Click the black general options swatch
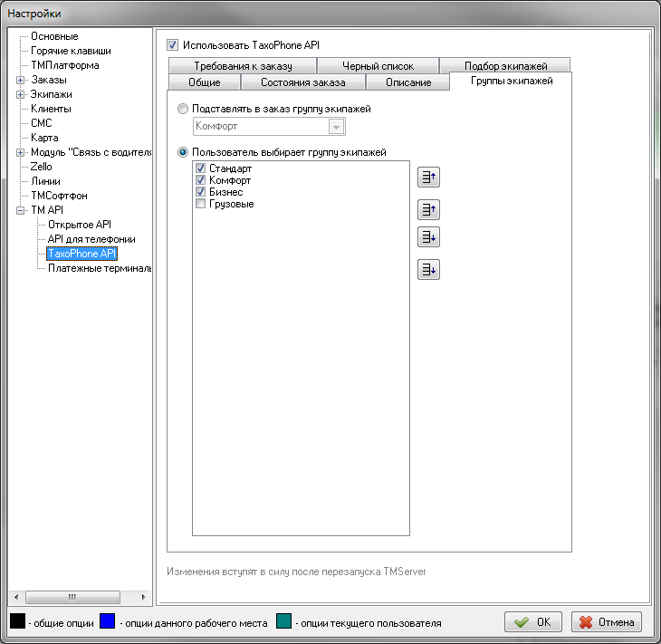 point(18,621)
